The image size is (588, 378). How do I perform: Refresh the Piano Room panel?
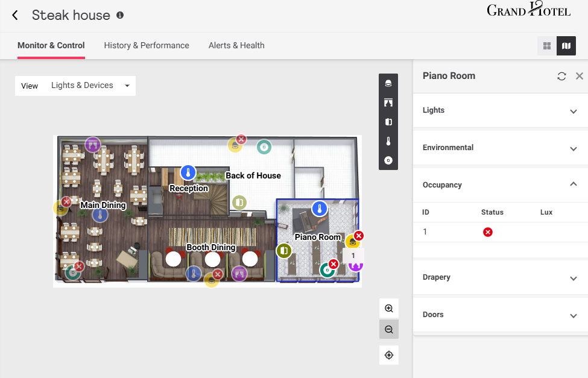tap(561, 76)
